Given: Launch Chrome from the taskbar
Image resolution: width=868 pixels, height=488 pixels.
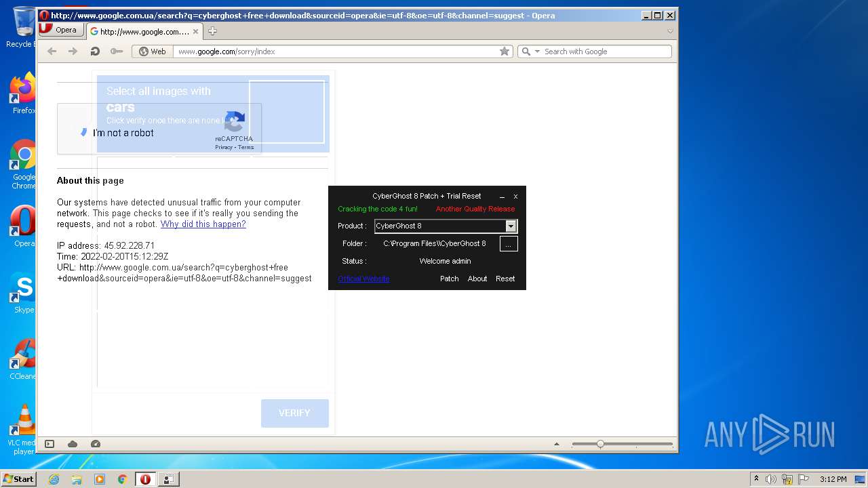Looking at the screenshot, I should pyautogui.click(x=122, y=479).
